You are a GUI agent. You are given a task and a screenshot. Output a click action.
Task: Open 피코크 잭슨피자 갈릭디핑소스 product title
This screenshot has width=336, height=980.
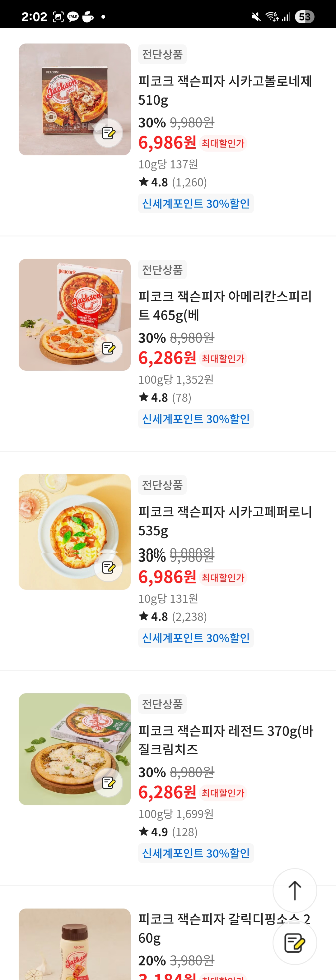pos(224,928)
